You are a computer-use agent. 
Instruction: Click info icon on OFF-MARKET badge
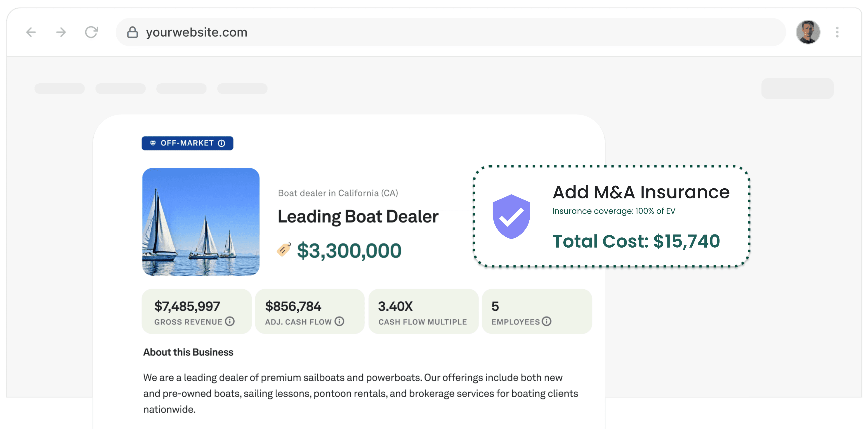(x=221, y=143)
